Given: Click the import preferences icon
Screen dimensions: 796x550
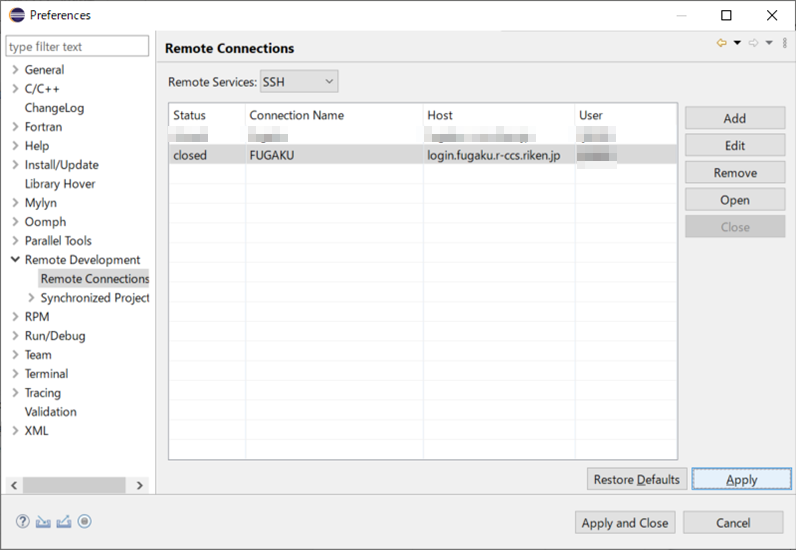Looking at the screenshot, I should pyautogui.click(x=43, y=521).
